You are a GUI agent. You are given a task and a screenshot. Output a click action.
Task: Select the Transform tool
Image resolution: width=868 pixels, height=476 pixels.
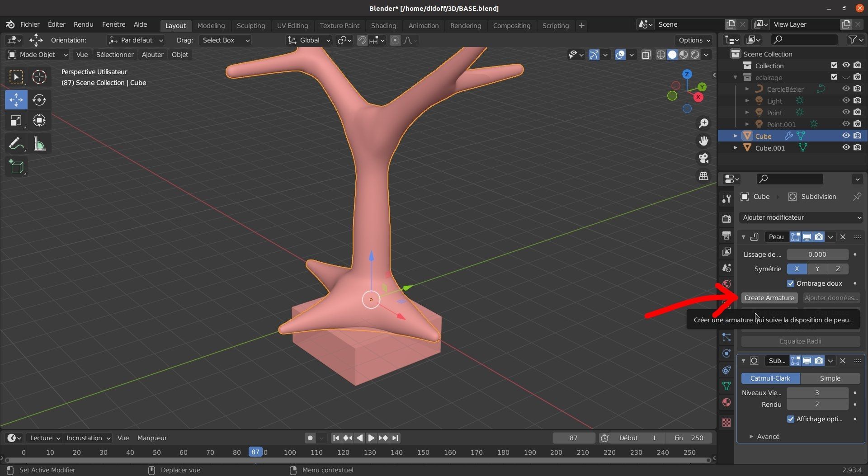39,121
